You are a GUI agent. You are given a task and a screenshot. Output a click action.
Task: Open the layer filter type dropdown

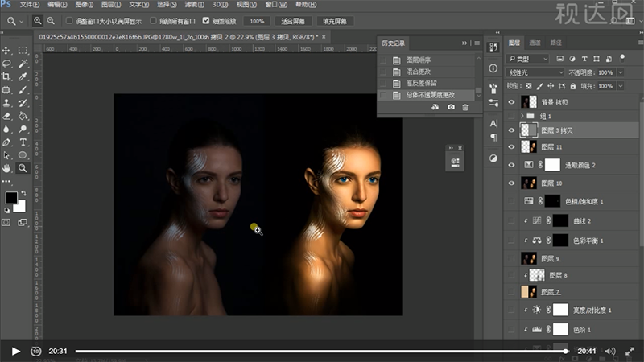(527, 59)
